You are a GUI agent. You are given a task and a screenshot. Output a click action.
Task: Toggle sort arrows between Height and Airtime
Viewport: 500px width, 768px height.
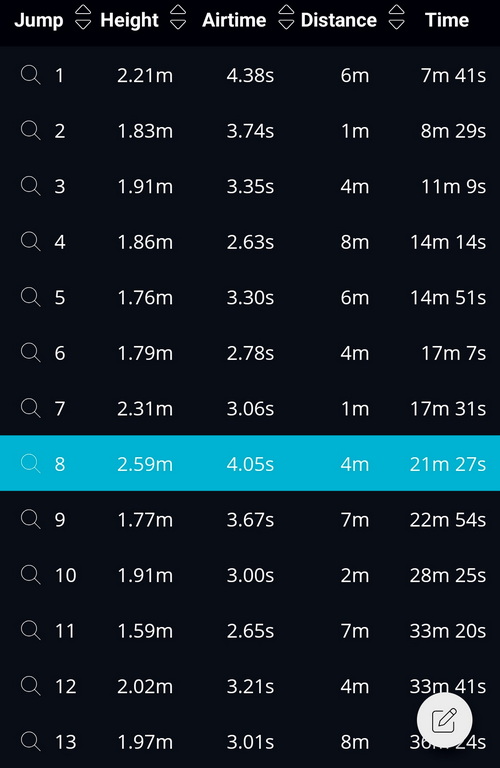[x=178, y=17]
